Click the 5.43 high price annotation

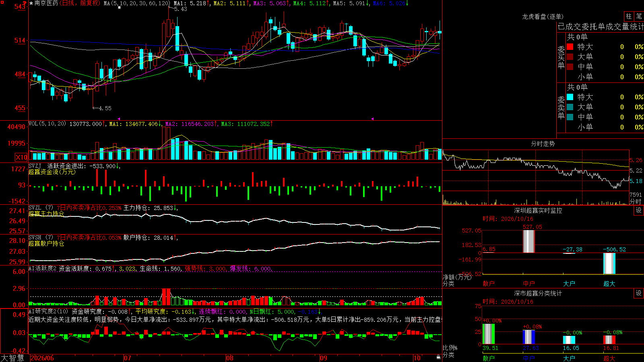[x=181, y=9]
